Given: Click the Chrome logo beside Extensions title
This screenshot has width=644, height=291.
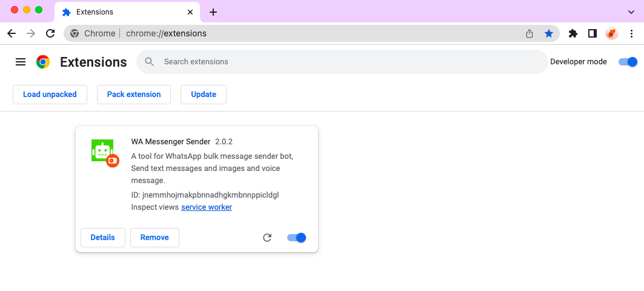Looking at the screenshot, I should (43, 62).
